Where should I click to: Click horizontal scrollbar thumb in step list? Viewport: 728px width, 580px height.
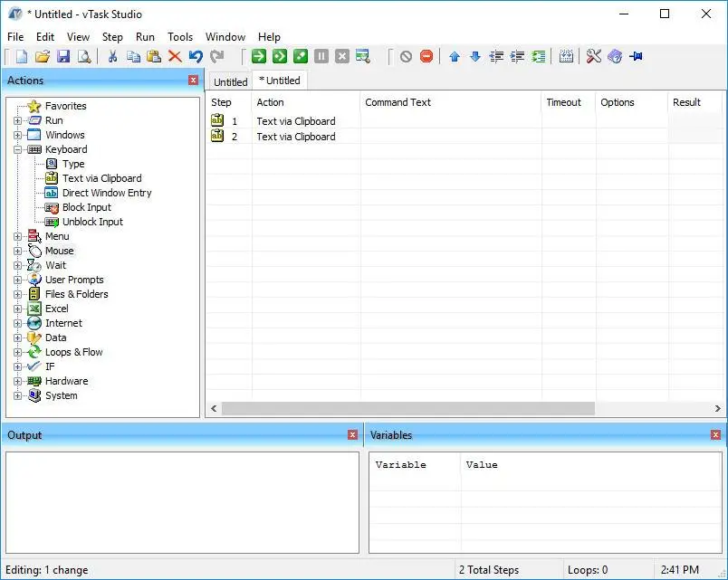click(x=408, y=409)
